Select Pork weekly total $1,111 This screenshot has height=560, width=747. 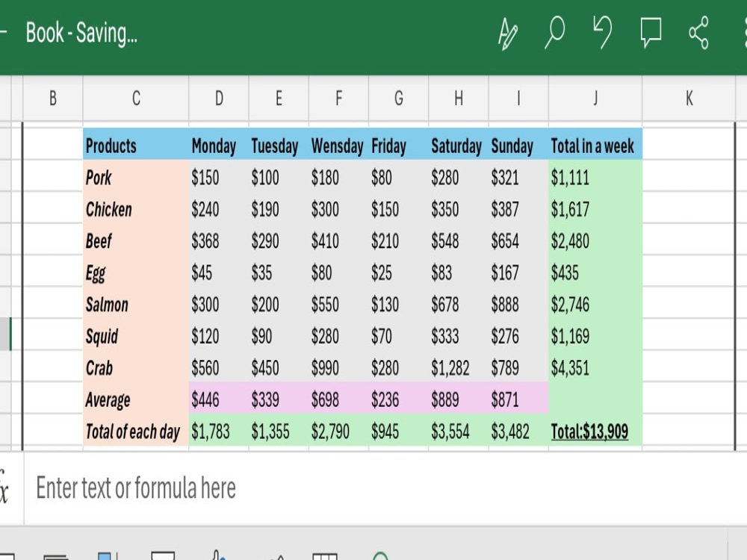[x=595, y=177]
